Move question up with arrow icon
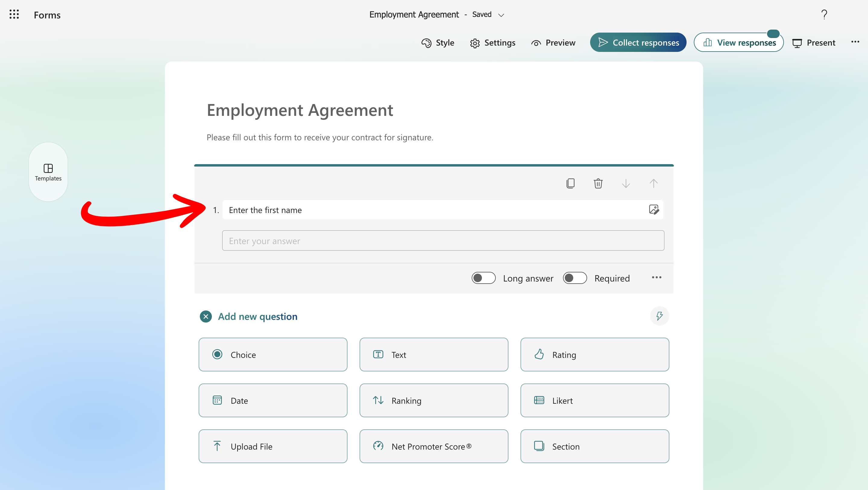Viewport: 868px width, 490px height. click(x=653, y=183)
